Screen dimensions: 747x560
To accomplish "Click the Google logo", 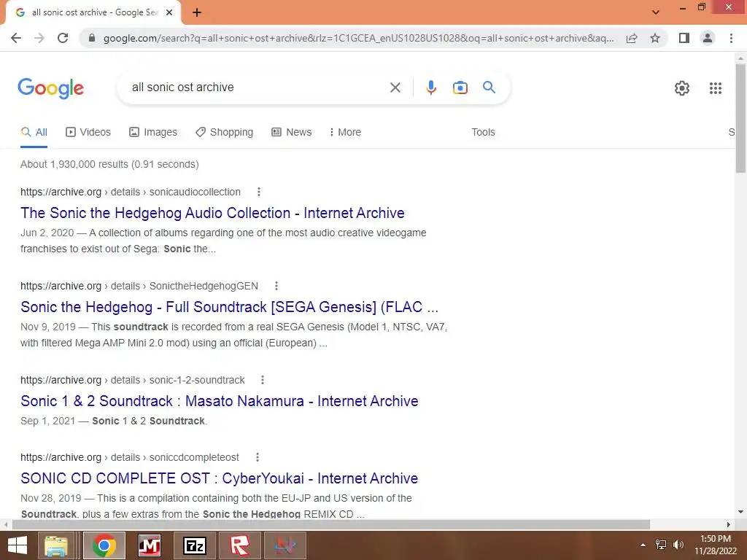I will [51, 88].
